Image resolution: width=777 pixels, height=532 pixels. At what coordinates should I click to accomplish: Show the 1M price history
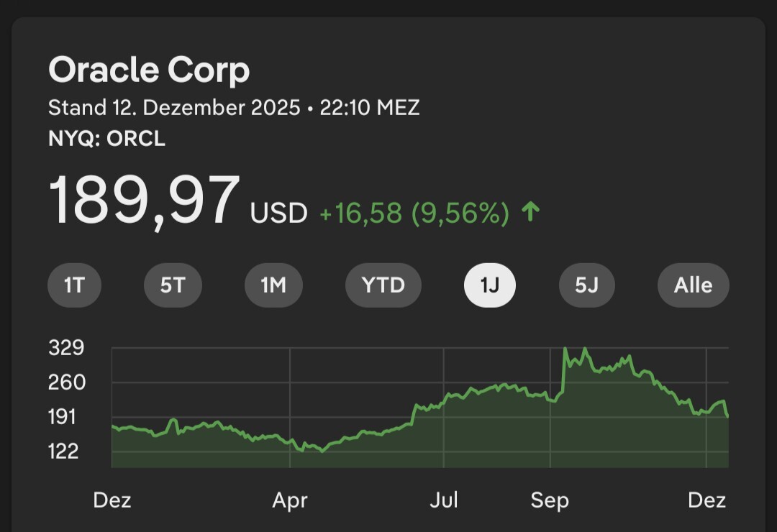pyautogui.click(x=273, y=285)
